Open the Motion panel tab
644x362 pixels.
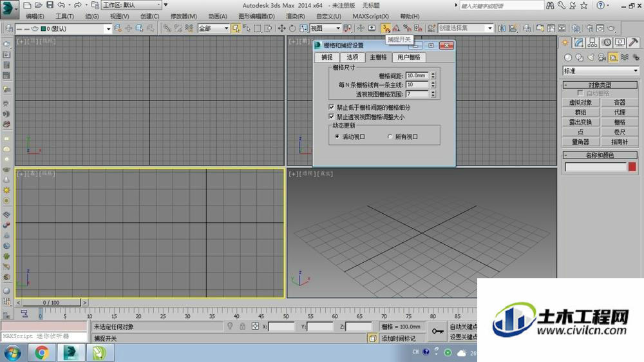[x=607, y=43]
